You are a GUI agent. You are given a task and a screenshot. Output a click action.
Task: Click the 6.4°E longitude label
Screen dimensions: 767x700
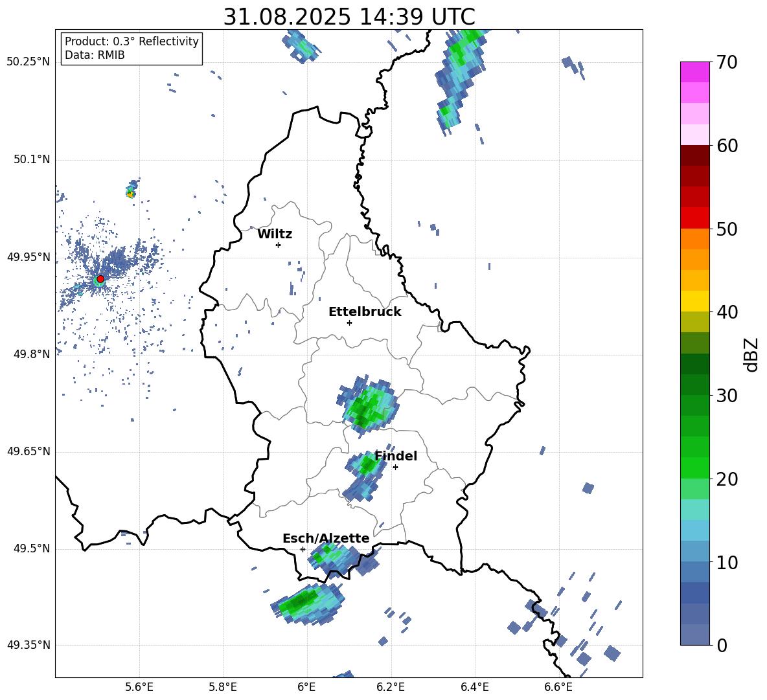click(x=474, y=688)
